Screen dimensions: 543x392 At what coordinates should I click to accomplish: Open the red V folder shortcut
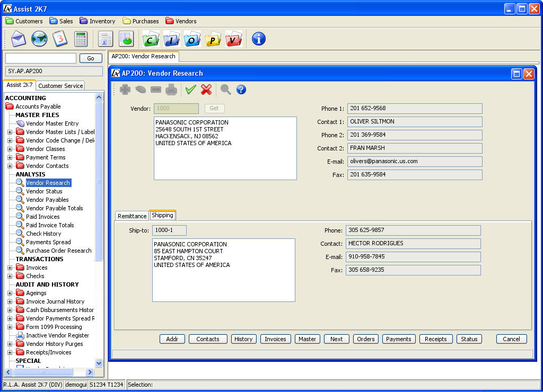click(x=234, y=39)
